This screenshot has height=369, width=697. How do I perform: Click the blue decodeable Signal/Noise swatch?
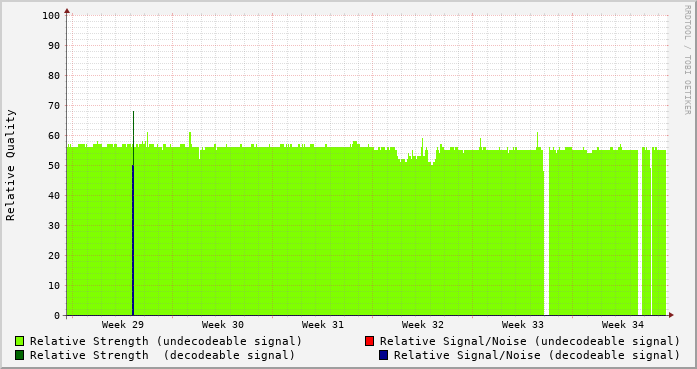383,355
